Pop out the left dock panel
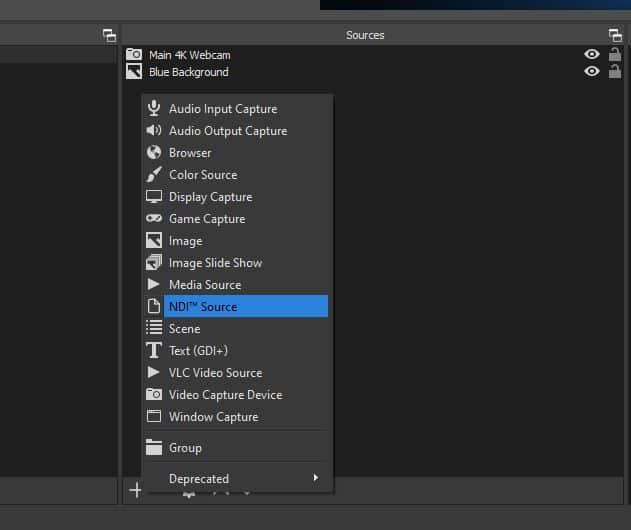This screenshot has height=530, width=631. (109, 35)
